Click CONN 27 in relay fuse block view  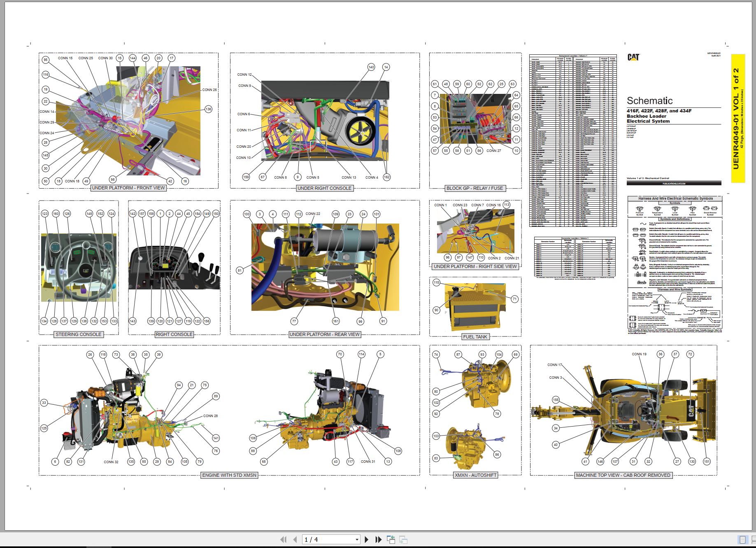point(494,151)
